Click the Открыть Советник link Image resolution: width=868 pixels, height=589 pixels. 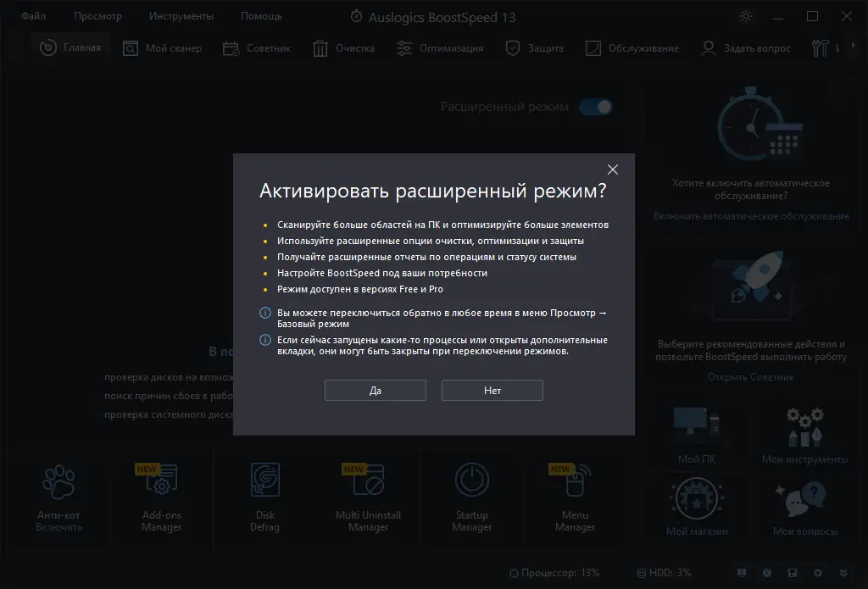point(751,377)
